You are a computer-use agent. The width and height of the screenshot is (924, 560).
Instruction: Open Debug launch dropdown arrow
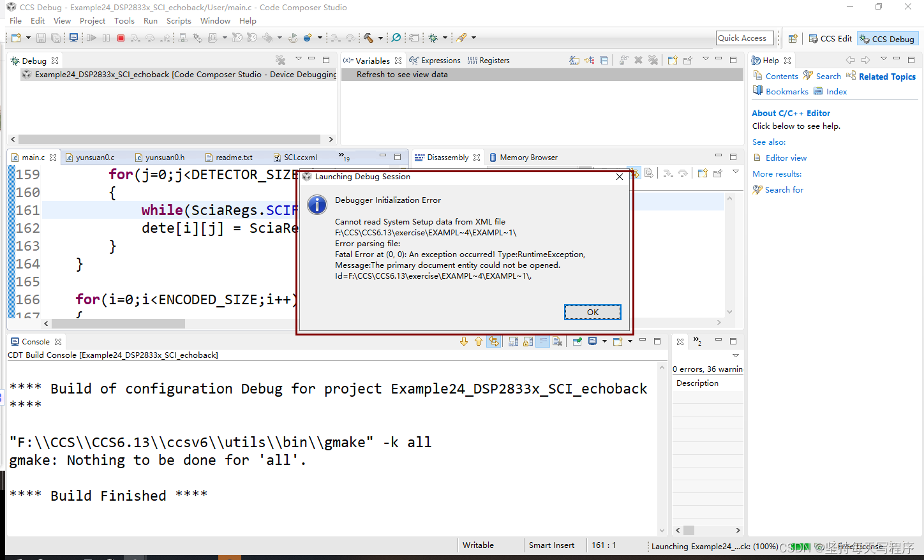click(x=445, y=38)
